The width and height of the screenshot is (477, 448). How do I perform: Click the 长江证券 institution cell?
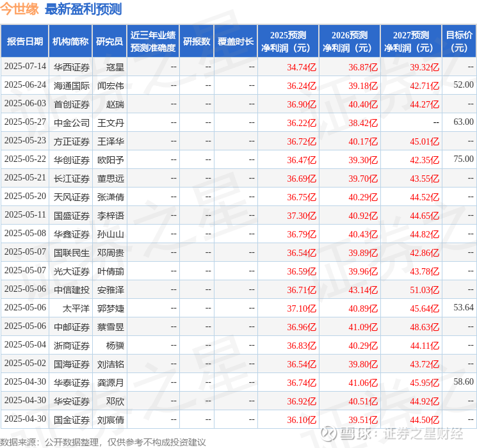(x=72, y=179)
